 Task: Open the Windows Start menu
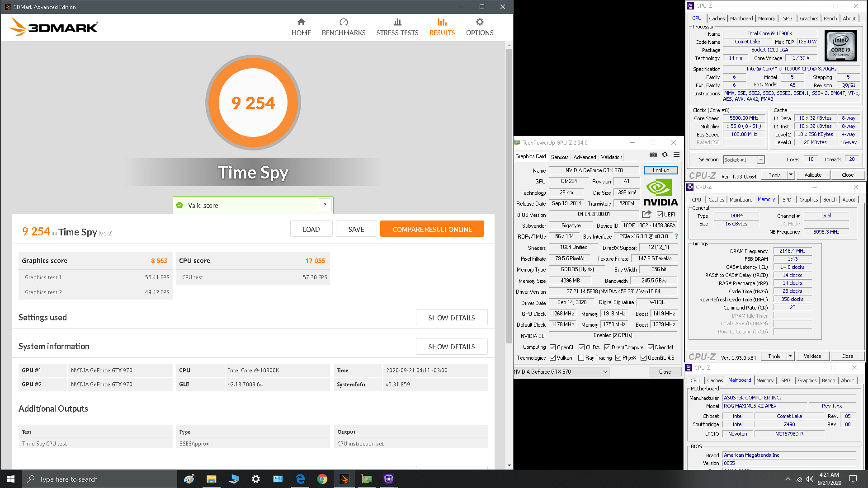coord(11,479)
